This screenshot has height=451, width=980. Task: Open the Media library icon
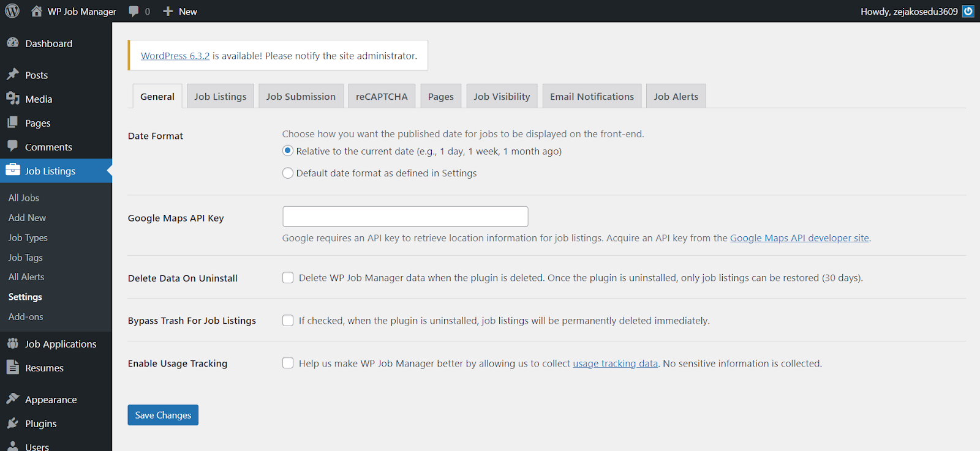click(x=13, y=99)
